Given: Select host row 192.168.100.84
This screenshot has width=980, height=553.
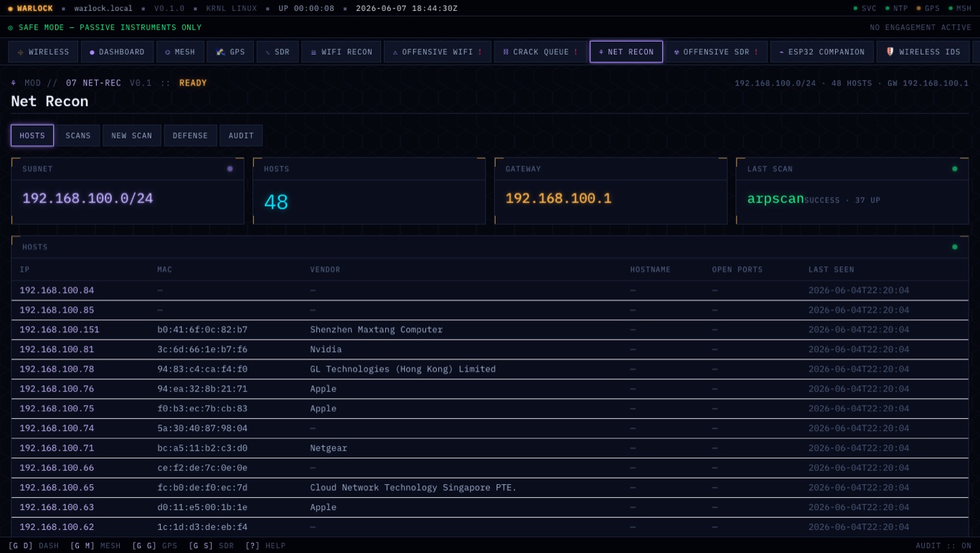Looking at the screenshot, I should pyautogui.click(x=490, y=290).
